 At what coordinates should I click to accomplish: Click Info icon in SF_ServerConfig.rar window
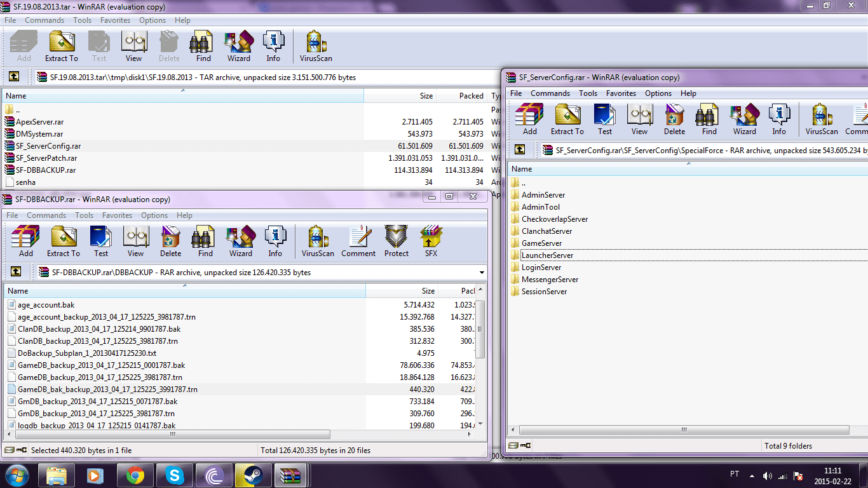779,119
